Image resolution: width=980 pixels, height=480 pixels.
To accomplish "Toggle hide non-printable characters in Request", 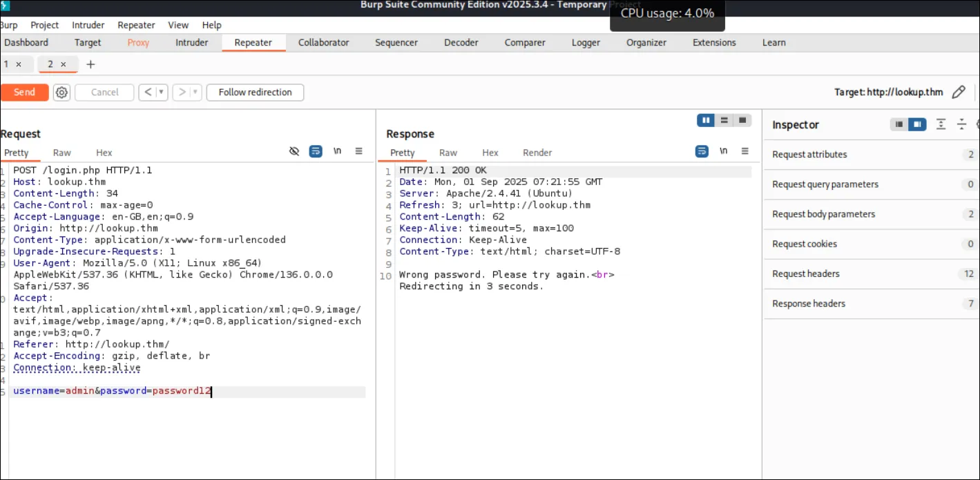I will [294, 151].
